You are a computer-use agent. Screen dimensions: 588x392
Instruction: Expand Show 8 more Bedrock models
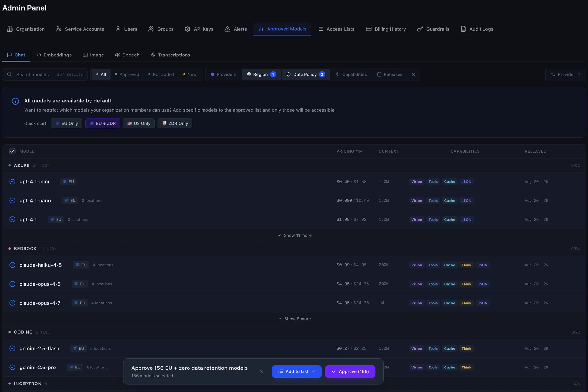294,319
